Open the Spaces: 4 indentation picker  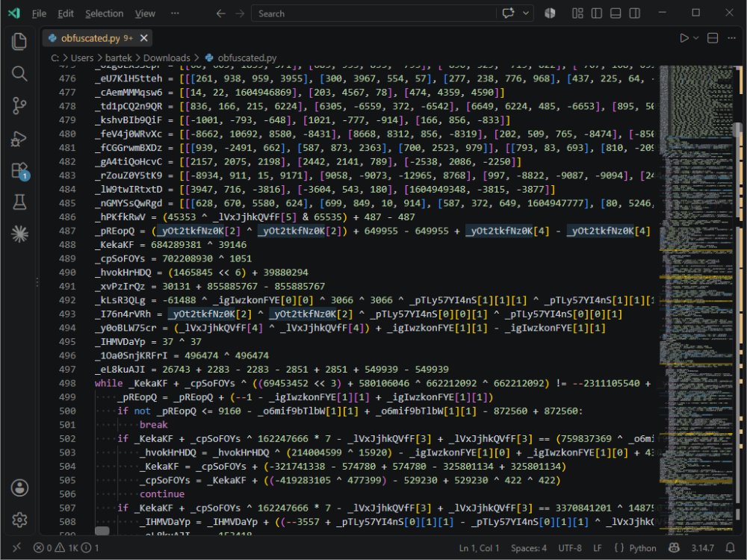click(x=529, y=548)
